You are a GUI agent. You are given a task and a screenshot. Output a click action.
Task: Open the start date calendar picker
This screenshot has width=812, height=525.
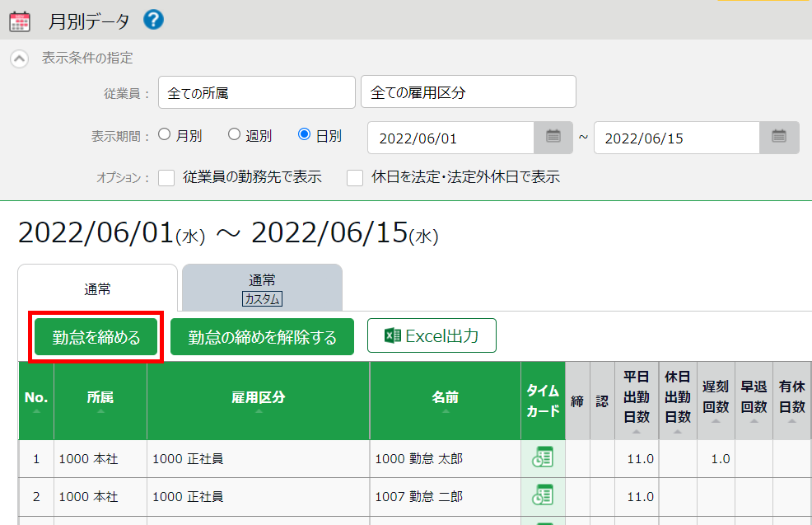pyautogui.click(x=553, y=138)
